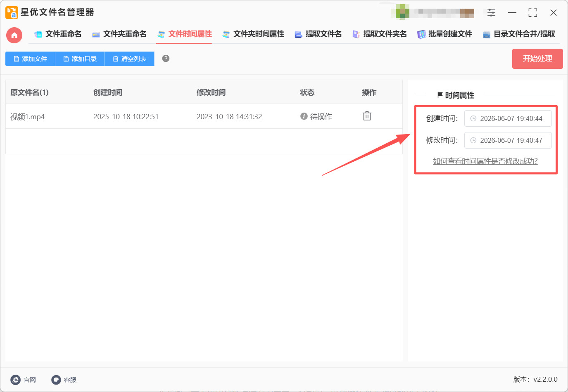Click the 状态 column header
Screen dimensions: 568x392
point(307,92)
